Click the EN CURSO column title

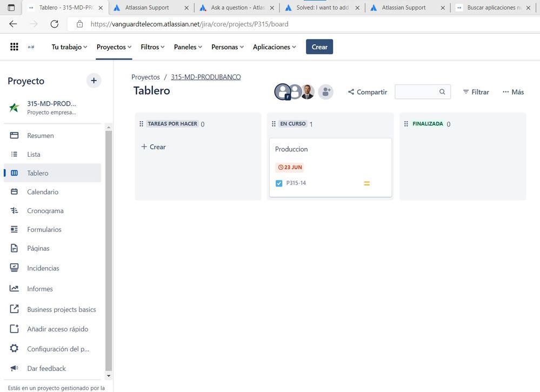[293, 124]
